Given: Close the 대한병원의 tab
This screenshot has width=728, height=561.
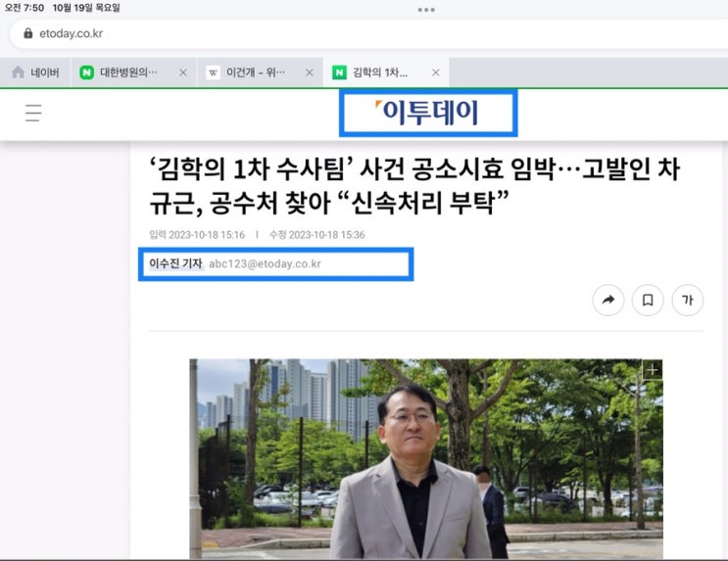Looking at the screenshot, I should click(x=183, y=72).
